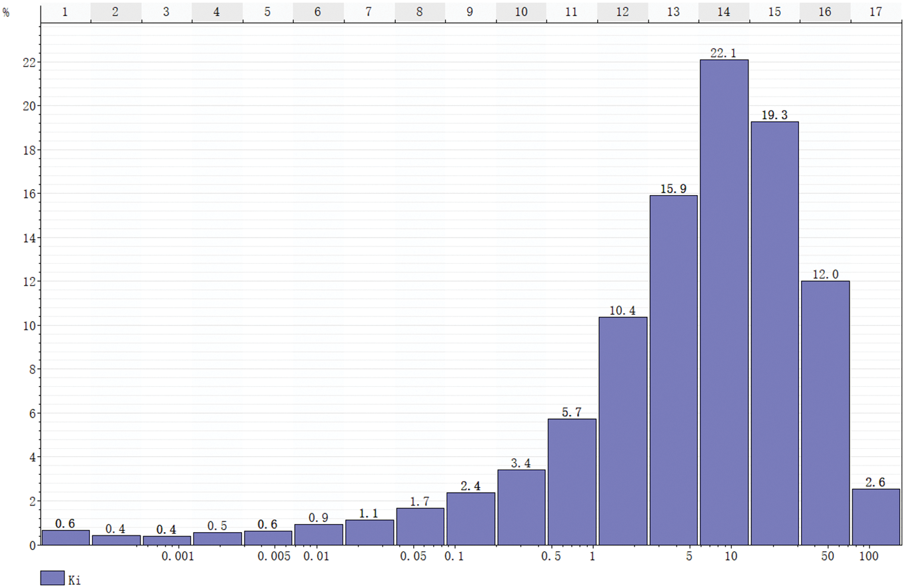Pick the bar labeled 12.0
Image resolution: width=905 pixels, height=588 pixels.
pos(825,413)
